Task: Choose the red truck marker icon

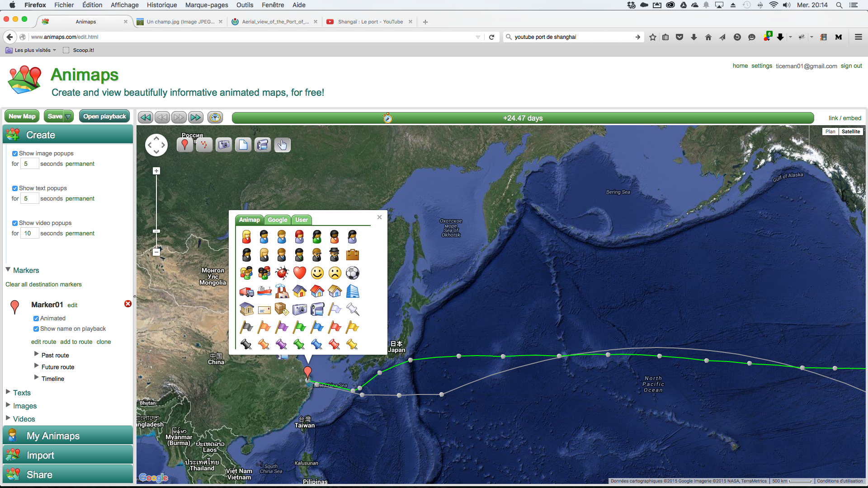Action: click(246, 291)
